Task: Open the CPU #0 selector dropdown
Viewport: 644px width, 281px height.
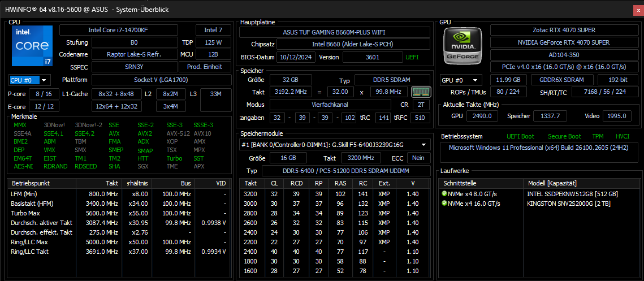Action: pyautogui.click(x=29, y=80)
